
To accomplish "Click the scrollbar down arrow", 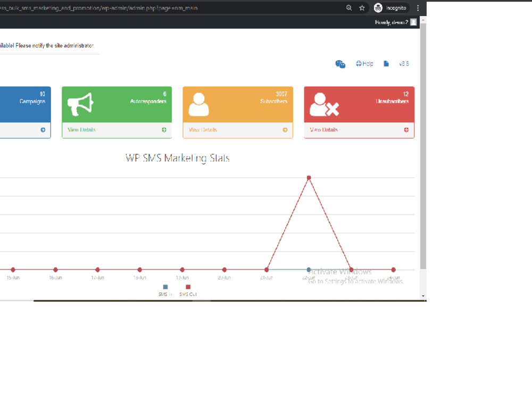I will pos(423,296).
